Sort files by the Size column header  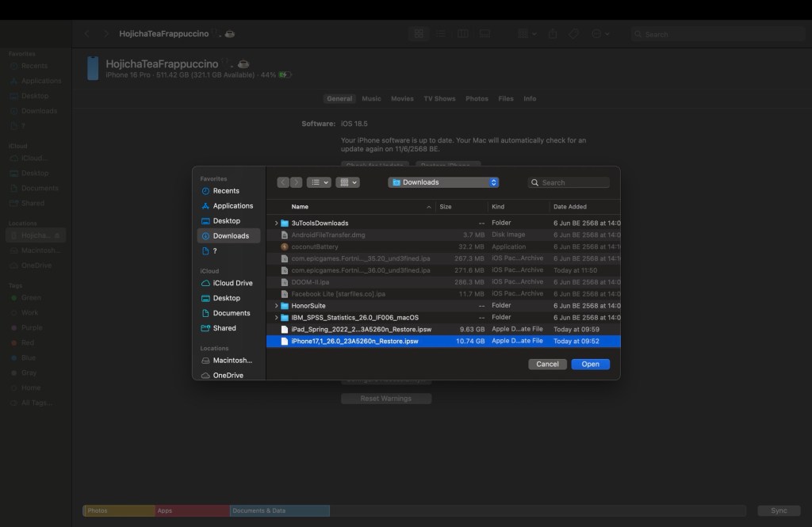[x=460, y=207]
